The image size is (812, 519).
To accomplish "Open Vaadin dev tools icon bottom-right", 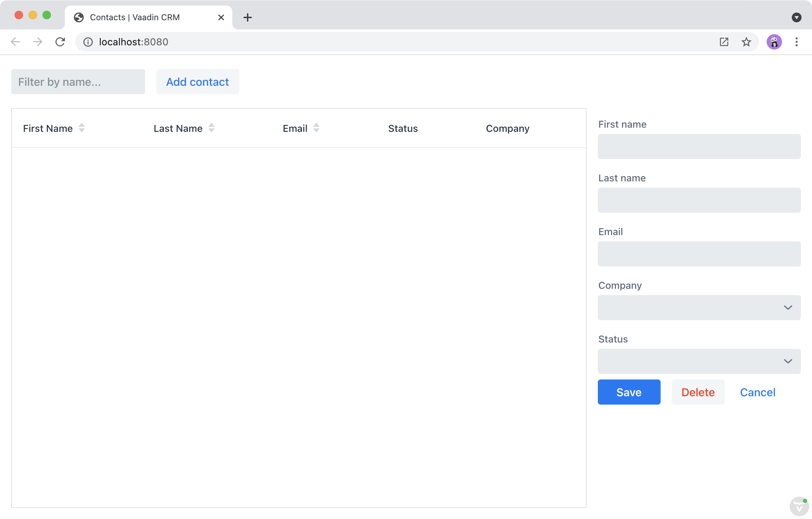I will (799, 506).
